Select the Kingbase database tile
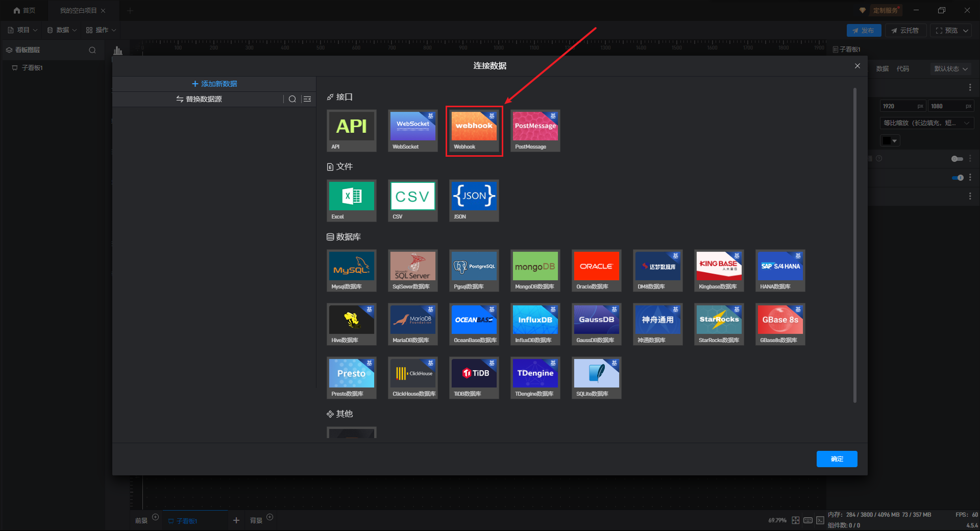 click(x=719, y=271)
